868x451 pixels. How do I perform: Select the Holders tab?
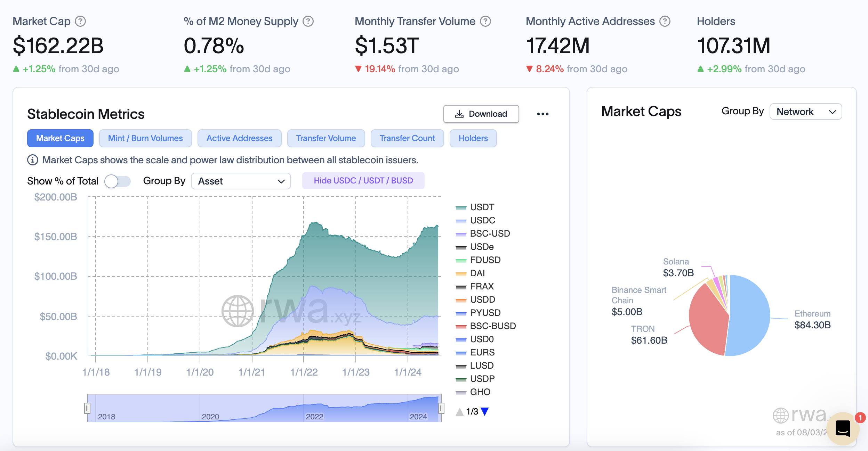tap(473, 138)
